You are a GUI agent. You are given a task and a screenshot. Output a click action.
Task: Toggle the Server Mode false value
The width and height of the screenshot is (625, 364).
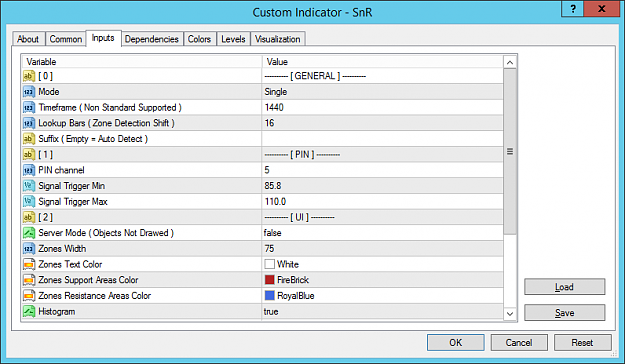click(x=382, y=233)
